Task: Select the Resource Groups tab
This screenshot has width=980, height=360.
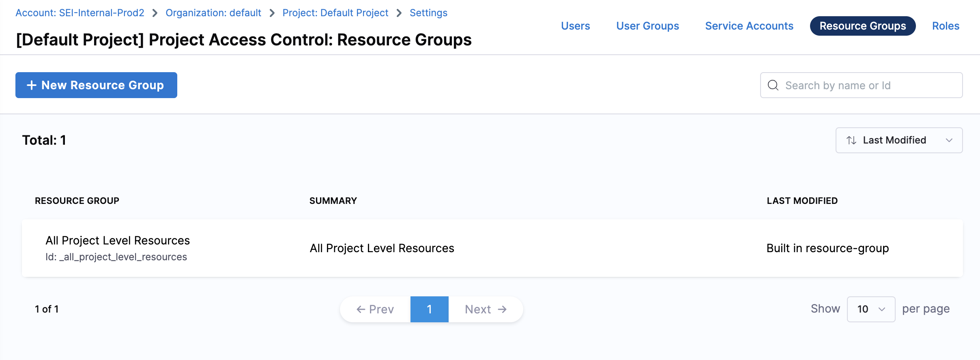Action: pos(862,26)
